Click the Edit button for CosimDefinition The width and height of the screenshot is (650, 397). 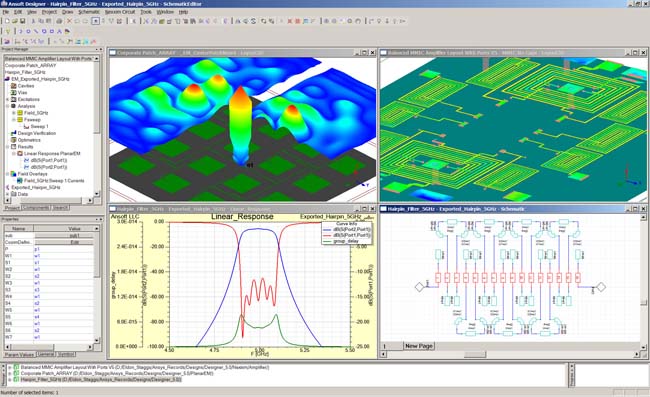(x=64, y=242)
